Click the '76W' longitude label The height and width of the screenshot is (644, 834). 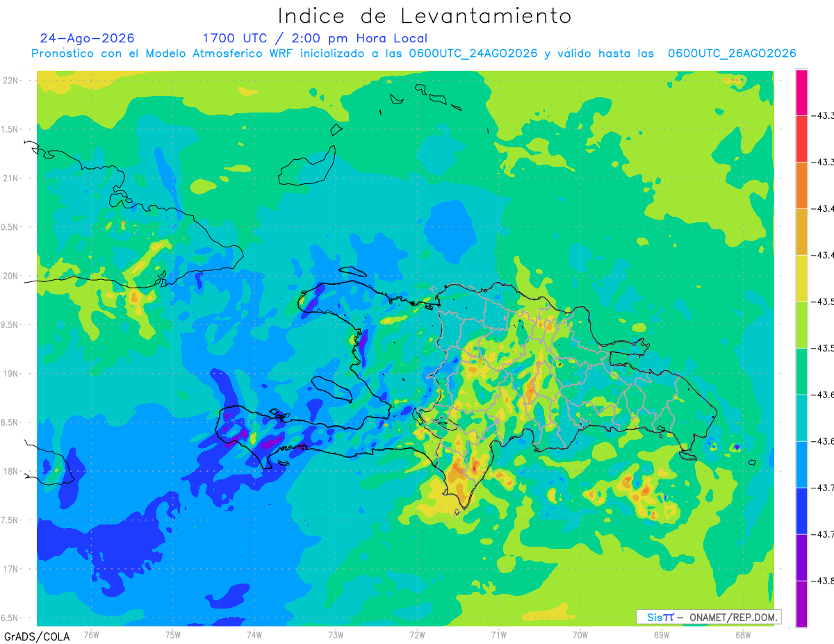tap(91, 634)
